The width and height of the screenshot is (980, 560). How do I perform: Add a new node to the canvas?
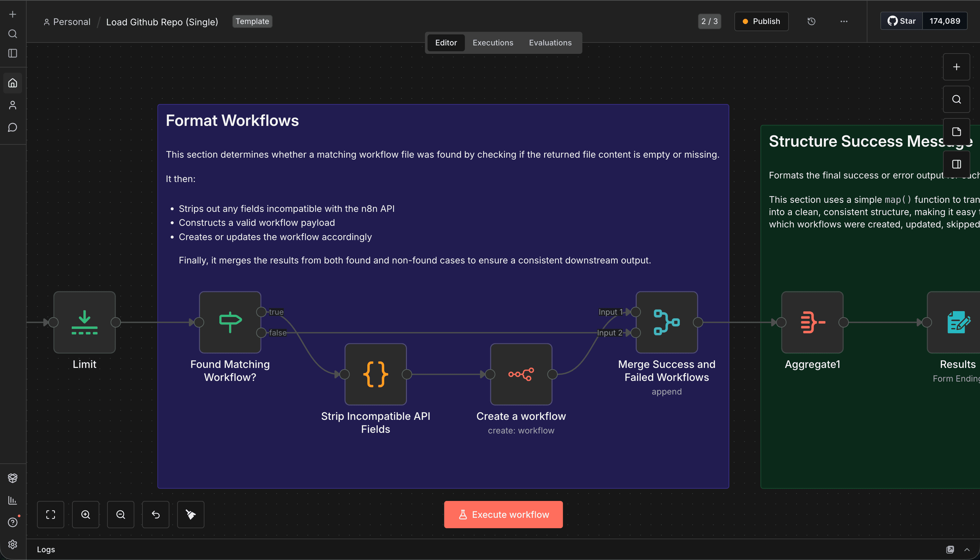pyautogui.click(x=957, y=67)
